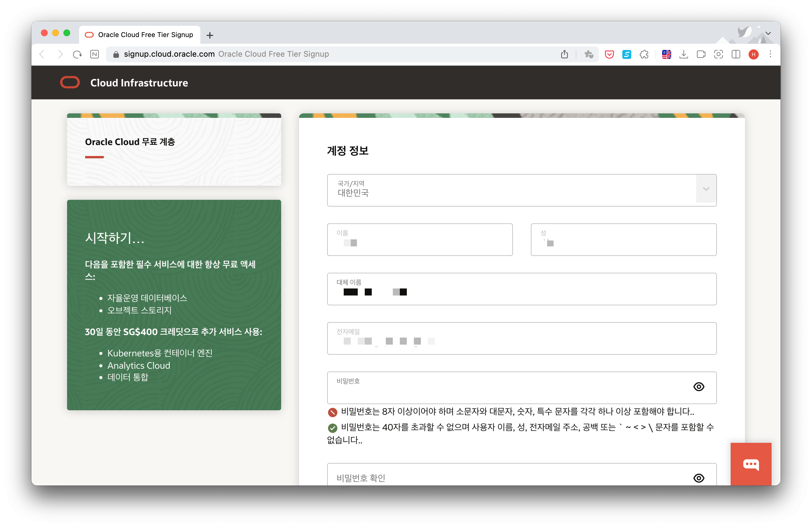Screen dimensions: 812x527
Task: Open the red chat support icon
Action: [x=751, y=464]
